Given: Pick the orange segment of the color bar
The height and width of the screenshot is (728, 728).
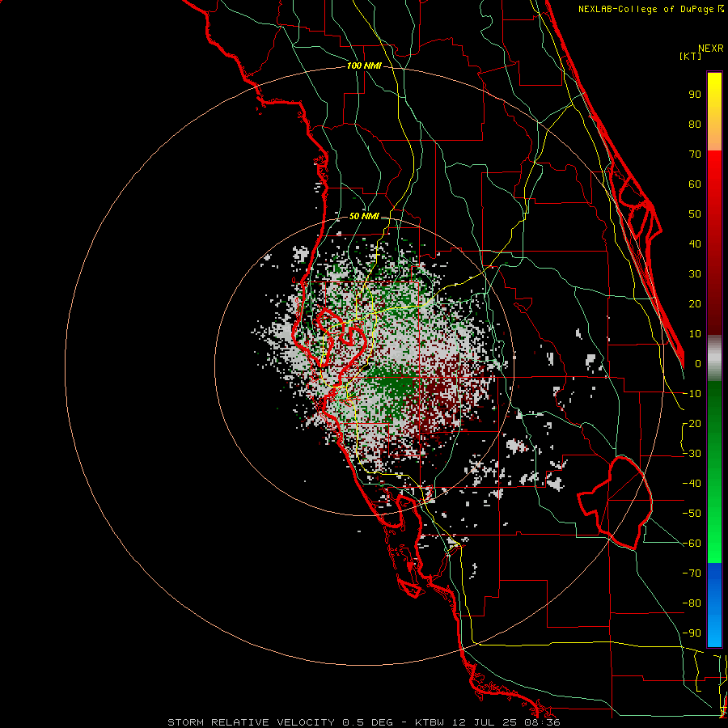Looking at the screenshot, I should (x=714, y=134).
